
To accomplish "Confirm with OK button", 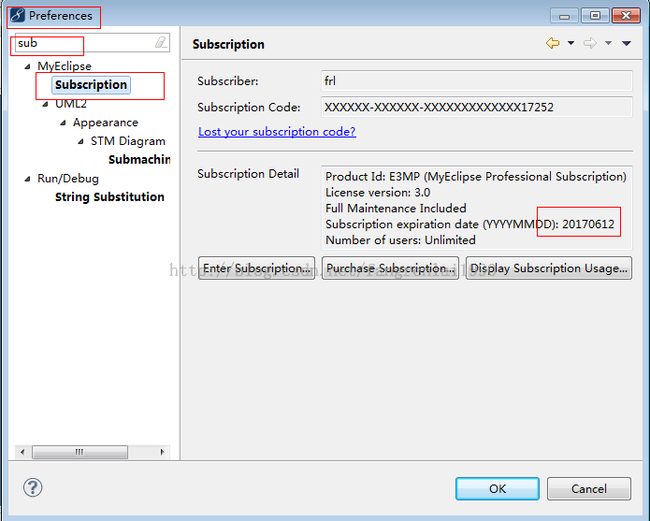I will pos(497,489).
